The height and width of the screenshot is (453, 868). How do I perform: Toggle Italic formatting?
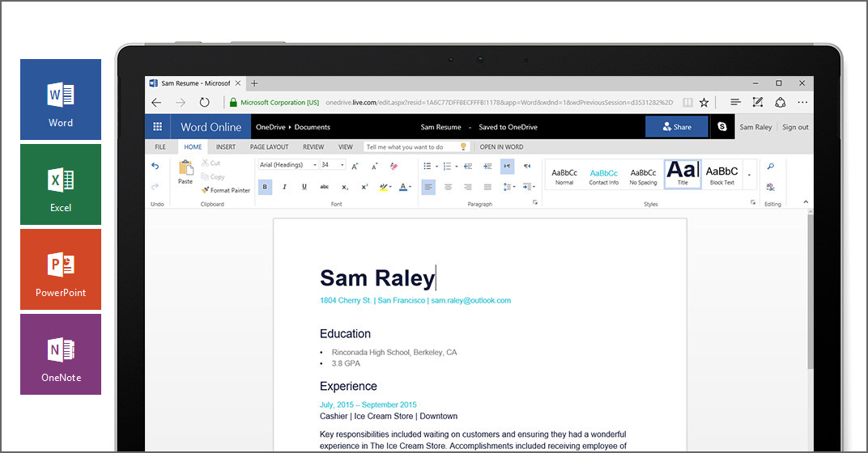coord(284,187)
